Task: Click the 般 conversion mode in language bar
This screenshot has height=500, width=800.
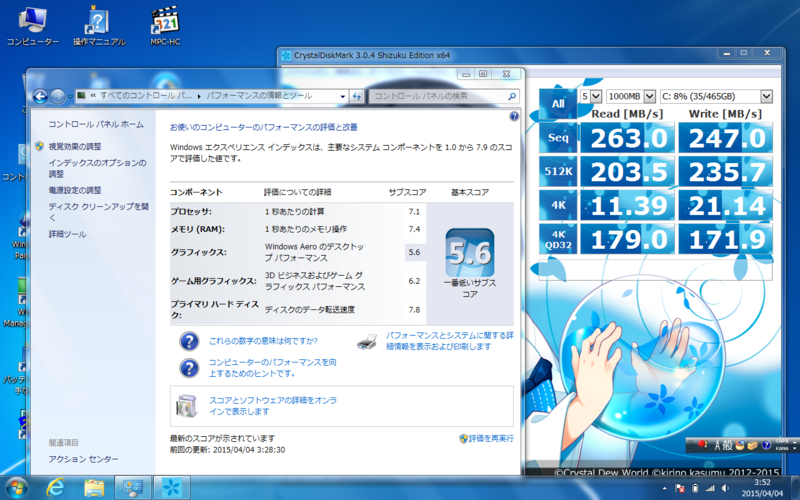Action: pos(727,445)
